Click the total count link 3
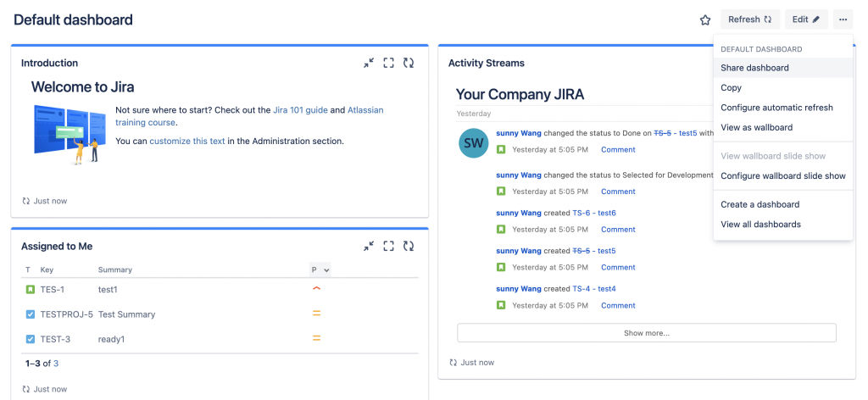Image resolution: width=868 pixels, height=400 pixels. coord(56,364)
